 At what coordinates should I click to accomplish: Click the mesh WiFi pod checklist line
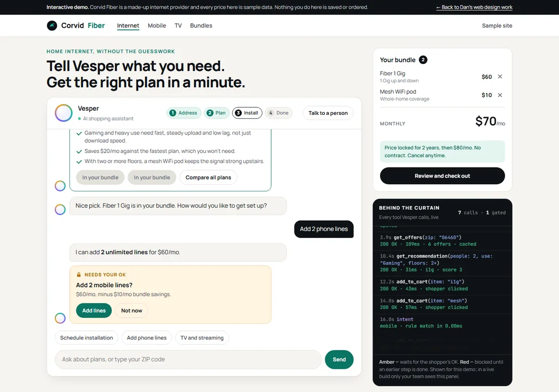point(174,162)
